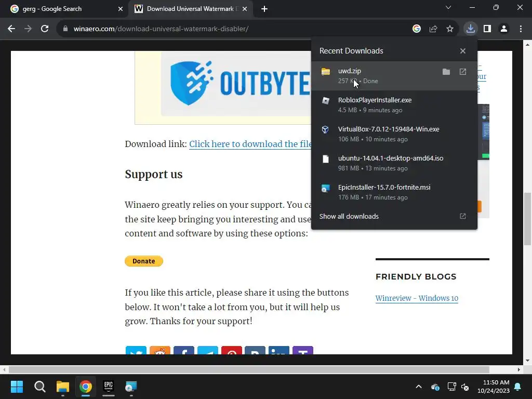532x399 pixels.
Task: Share the article on Twitter
Action: (136, 351)
